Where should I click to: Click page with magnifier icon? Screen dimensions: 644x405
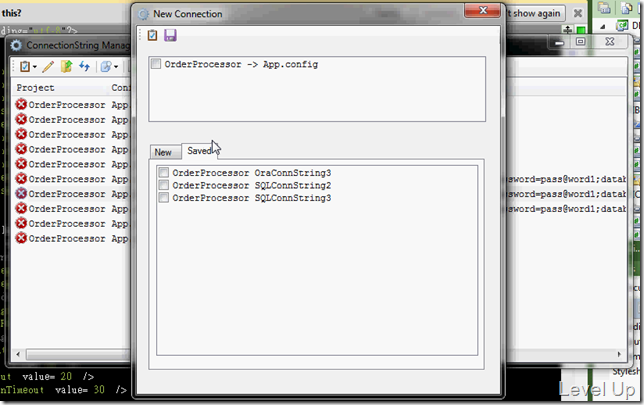pyautogui.click(x=106, y=66)
